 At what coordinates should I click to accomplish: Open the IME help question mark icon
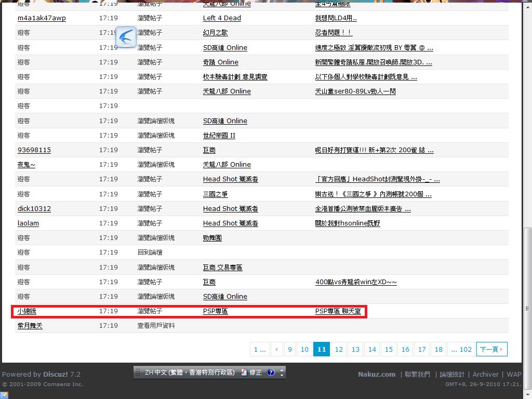point(270,373)
